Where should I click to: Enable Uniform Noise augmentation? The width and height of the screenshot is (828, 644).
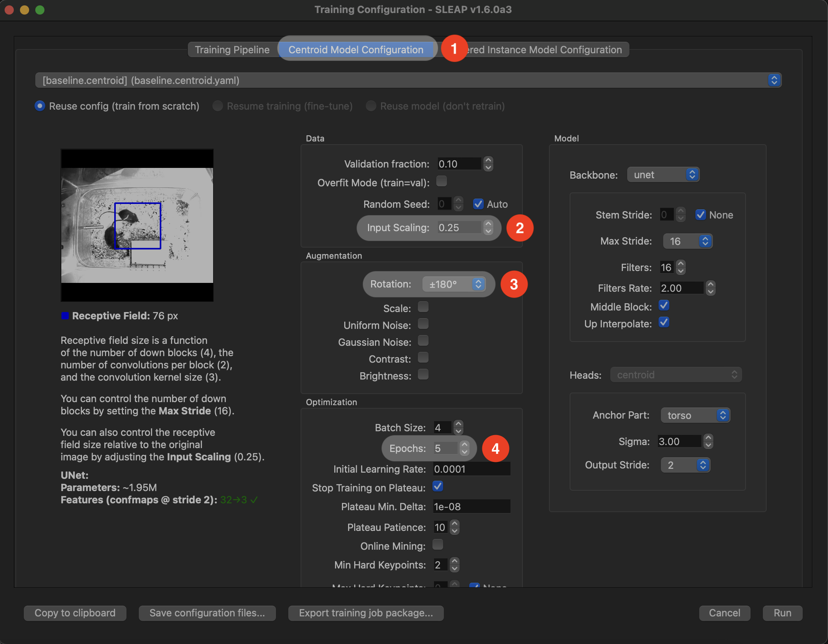[423, 324]
